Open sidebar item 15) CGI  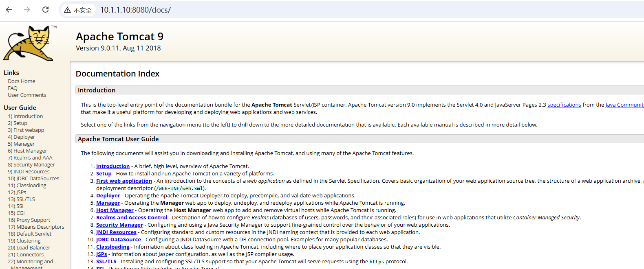coord(16,213)
